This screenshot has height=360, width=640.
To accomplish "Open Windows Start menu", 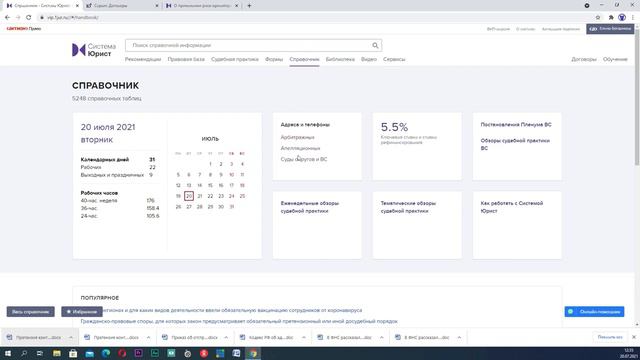I will [x=7, y=353].
